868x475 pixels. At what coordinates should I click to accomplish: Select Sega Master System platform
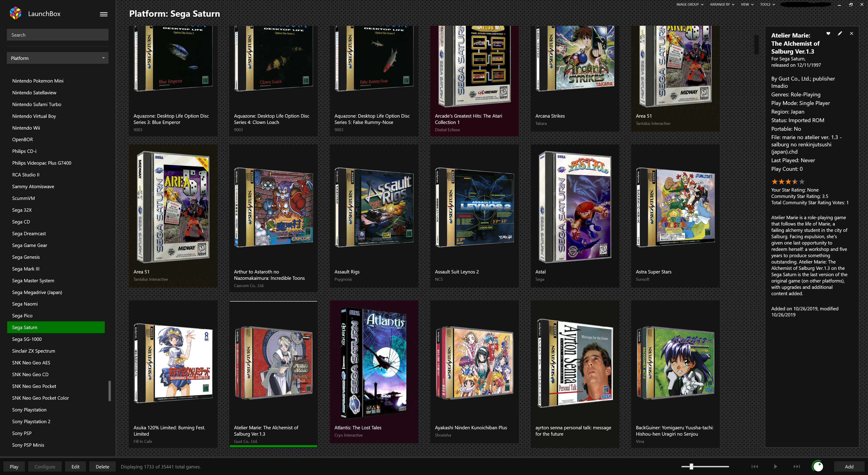(x=33, y=280)
